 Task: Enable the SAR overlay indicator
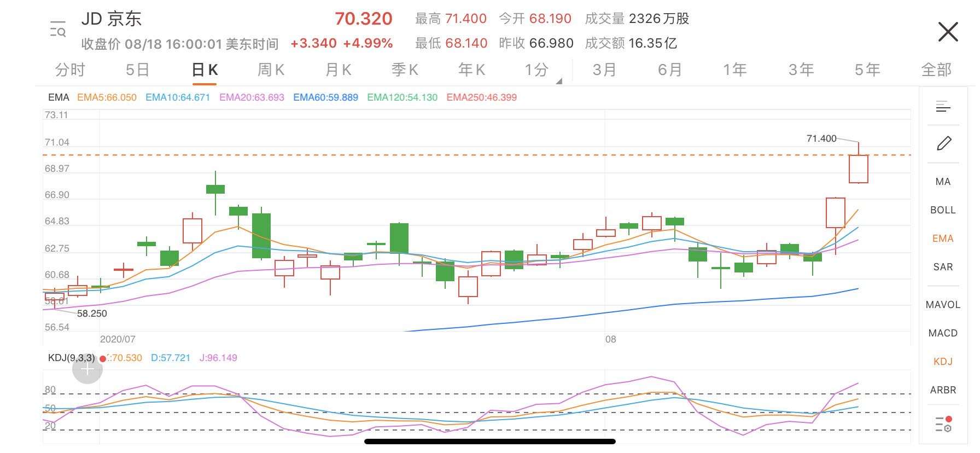943,267
